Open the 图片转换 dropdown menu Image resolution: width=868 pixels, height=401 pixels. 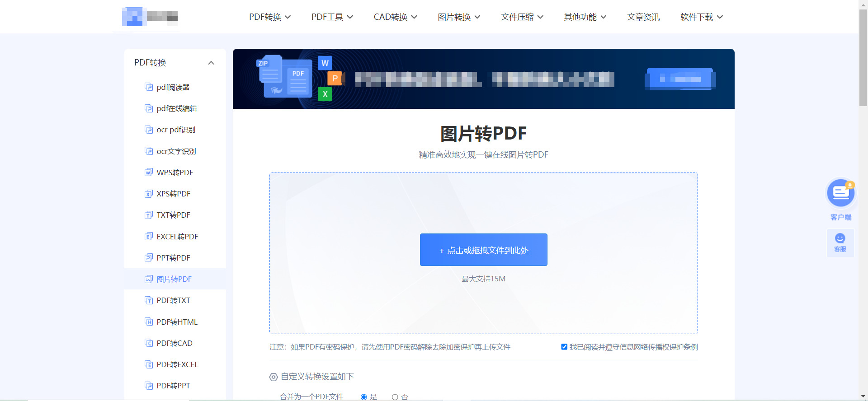(459, 17)
